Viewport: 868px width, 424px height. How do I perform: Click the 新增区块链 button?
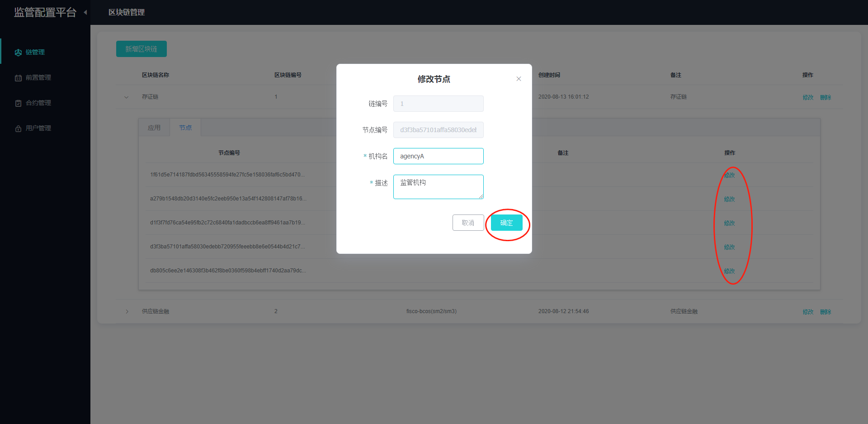pyautogui.click(x=142, y=49)
